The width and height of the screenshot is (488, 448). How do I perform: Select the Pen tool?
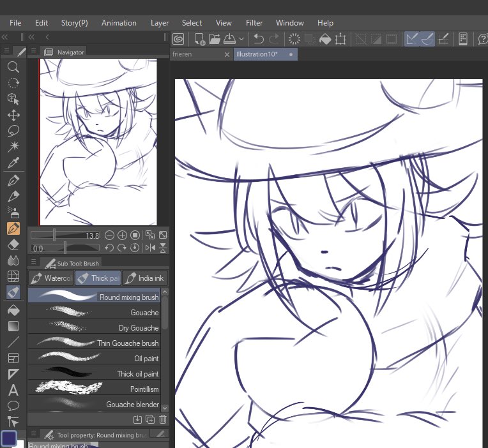pos(13,181)
